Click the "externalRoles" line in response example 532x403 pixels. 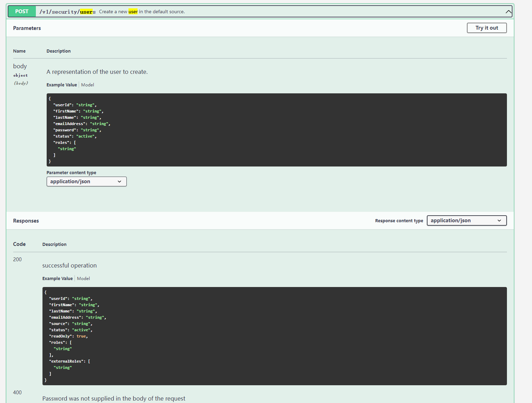[x=70, y=361]
